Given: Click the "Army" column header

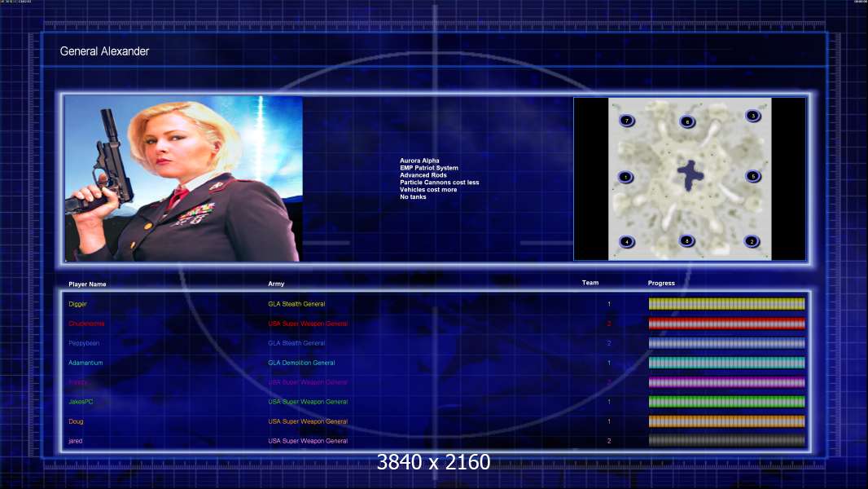Looking at the screenshot, I should point(276,284).
